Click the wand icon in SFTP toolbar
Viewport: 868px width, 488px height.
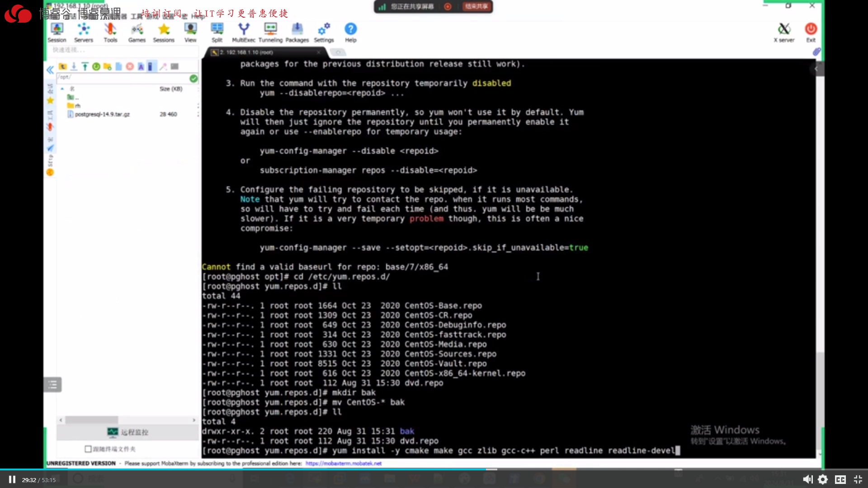(163, 66)
